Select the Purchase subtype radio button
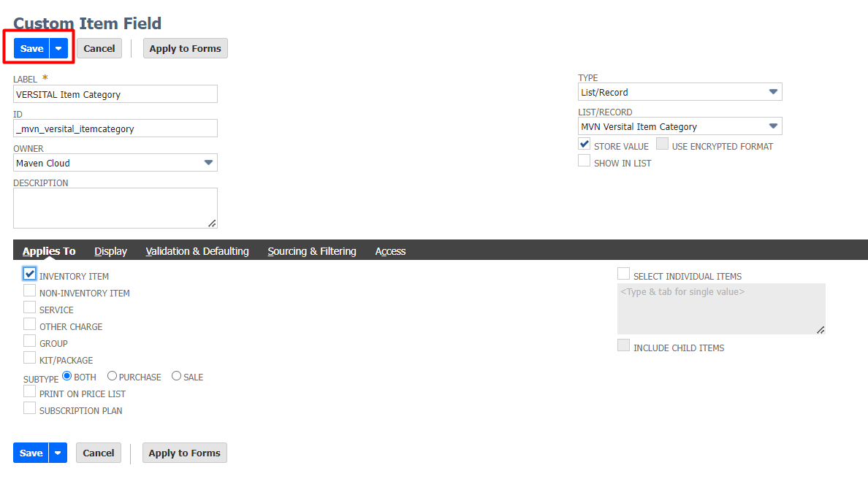The width and height of the screenshot is (868, 487). [x=112, y=376]
